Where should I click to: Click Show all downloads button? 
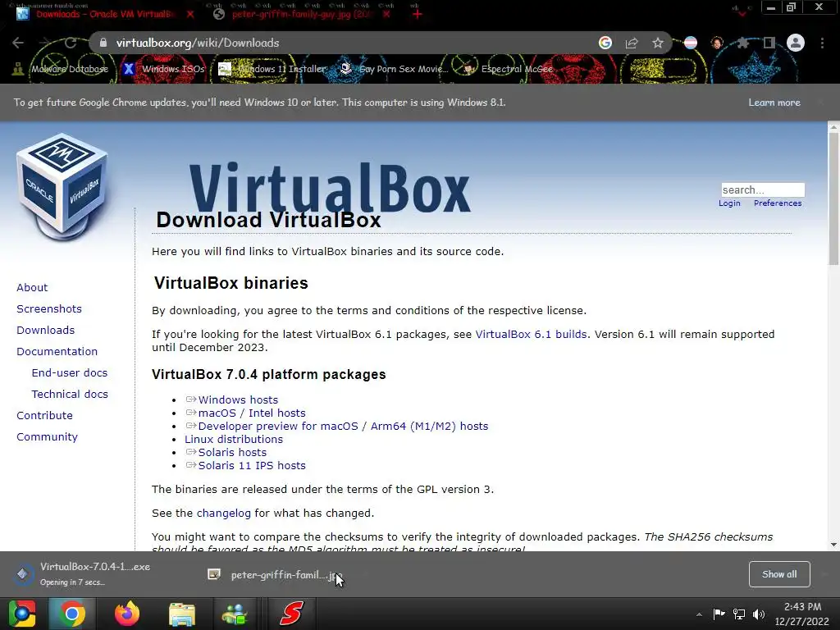tap(779, 574)
